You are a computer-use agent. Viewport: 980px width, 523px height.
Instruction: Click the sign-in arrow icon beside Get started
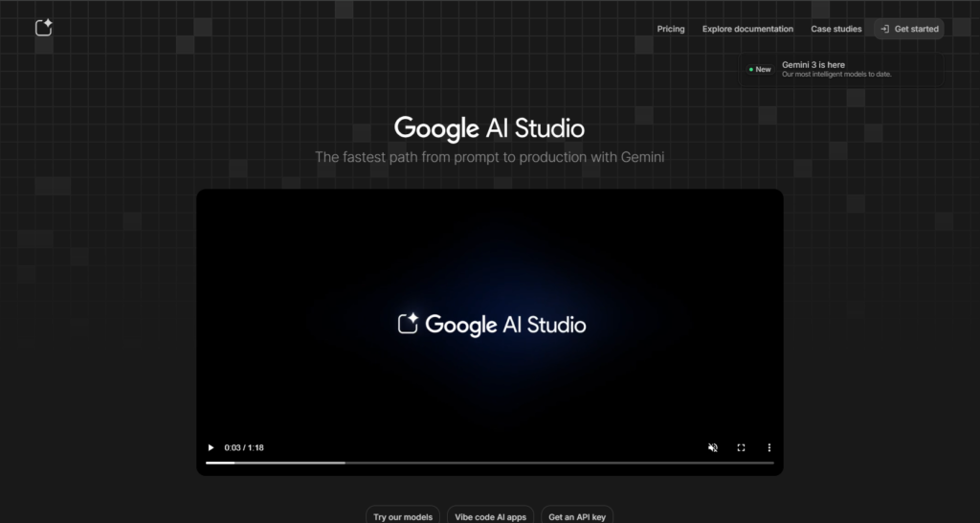pyautogui.click(x=885, y=29)
